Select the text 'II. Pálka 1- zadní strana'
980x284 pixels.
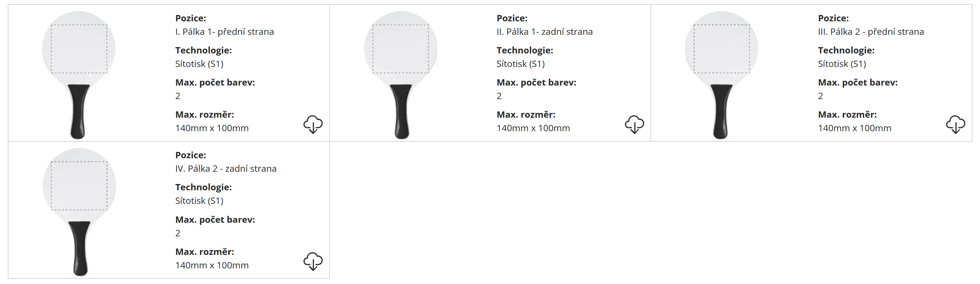(x=544, y=32)
